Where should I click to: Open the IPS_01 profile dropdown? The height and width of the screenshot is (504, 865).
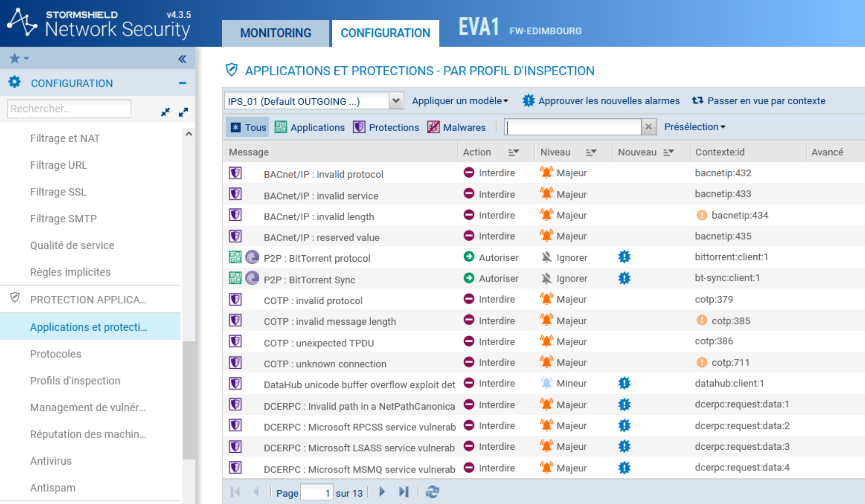coord(396,101)
